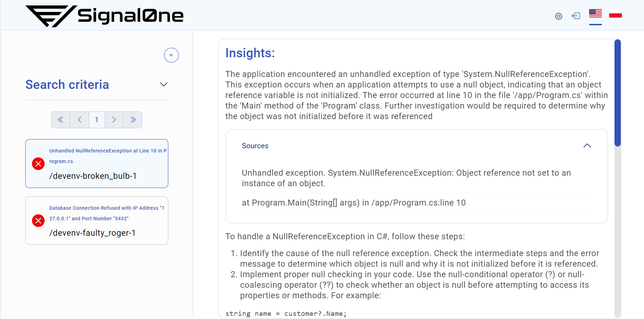Switch language to Polish flag

[615, 14]
